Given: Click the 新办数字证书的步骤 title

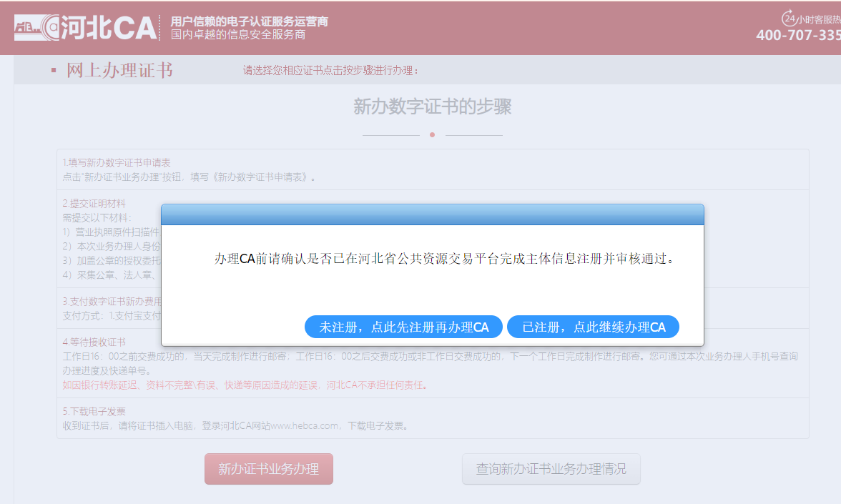Looking at the screenshot, I should click(432, 107).
